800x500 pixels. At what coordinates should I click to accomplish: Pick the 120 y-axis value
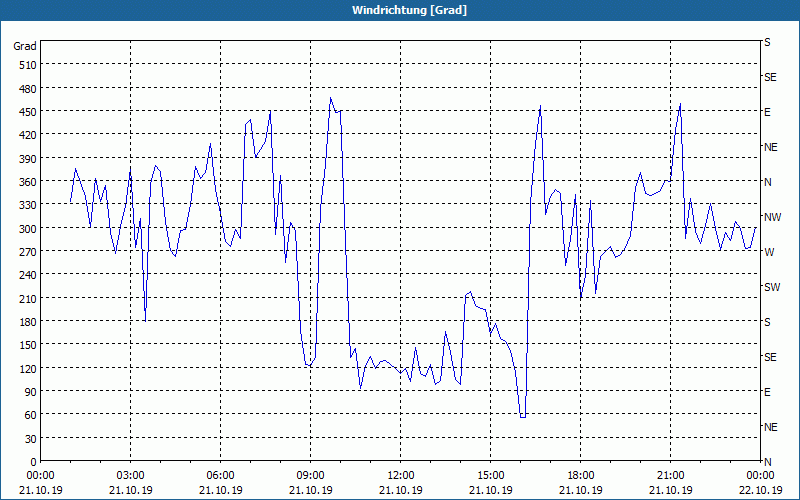point(28,368)
